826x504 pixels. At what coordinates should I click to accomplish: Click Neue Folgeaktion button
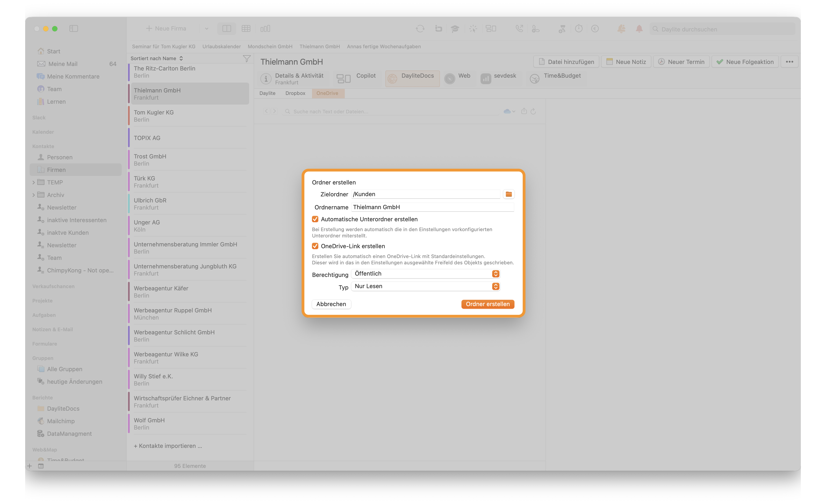(x=745, y=62)
